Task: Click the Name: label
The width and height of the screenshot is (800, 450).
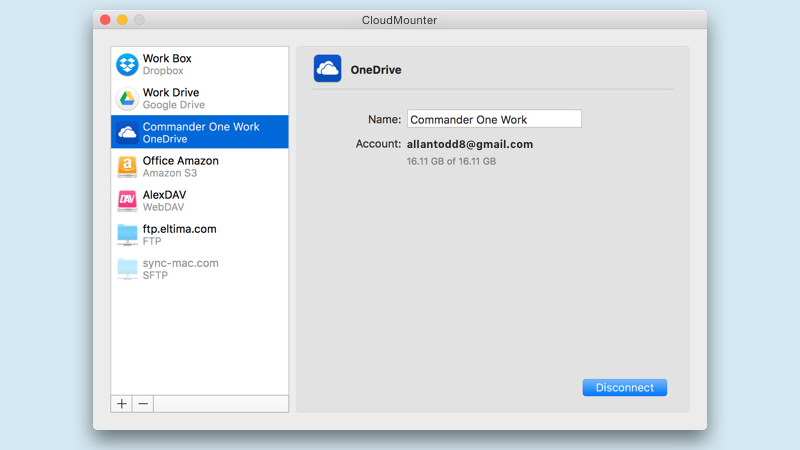Action: pos(384,119)
